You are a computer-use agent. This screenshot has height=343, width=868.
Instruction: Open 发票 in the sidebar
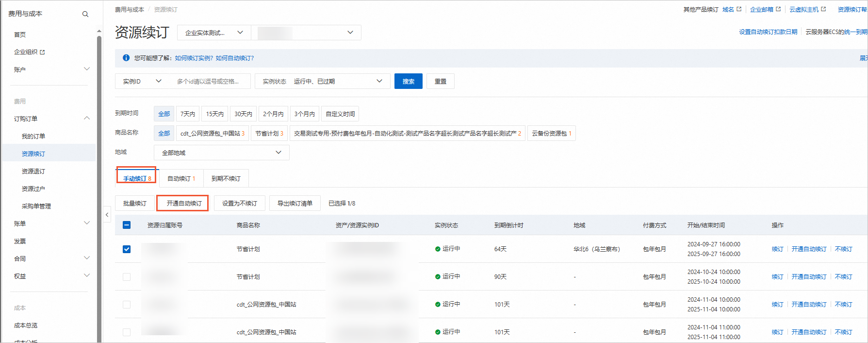[20, 241]
